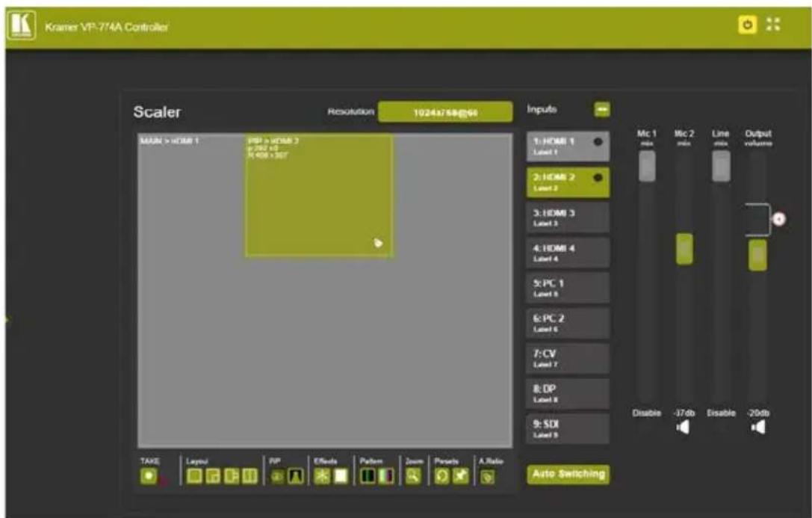Screen dimensions: 812x518
Task: Select the picture-in-picture Layout icon
Action: pyautogui.click(x=213, y=475)
